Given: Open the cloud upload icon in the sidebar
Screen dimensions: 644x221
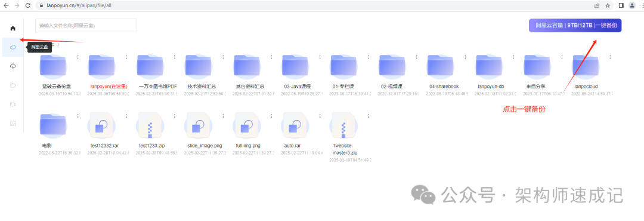Looking at the screenshot, I should coord(13,66).
